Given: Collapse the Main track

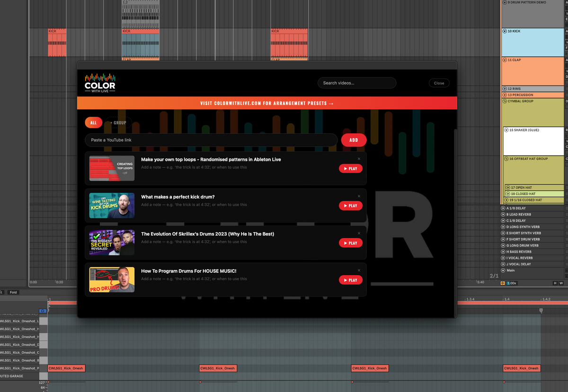Looking at the screenshot, I should 503,270.
